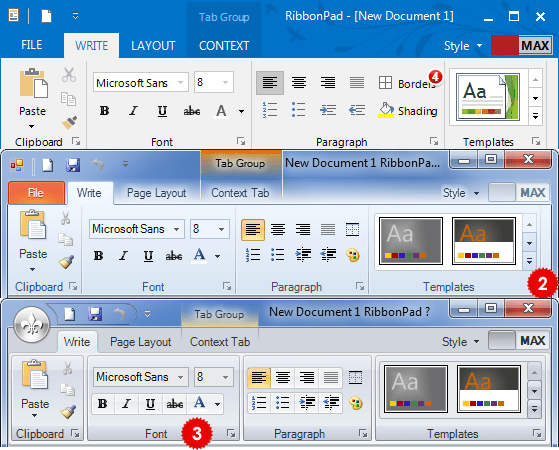This screenshot has width=559, height=450.
Task: Click Format Painter brush in top blue ribbon
Action: point(69,122)
